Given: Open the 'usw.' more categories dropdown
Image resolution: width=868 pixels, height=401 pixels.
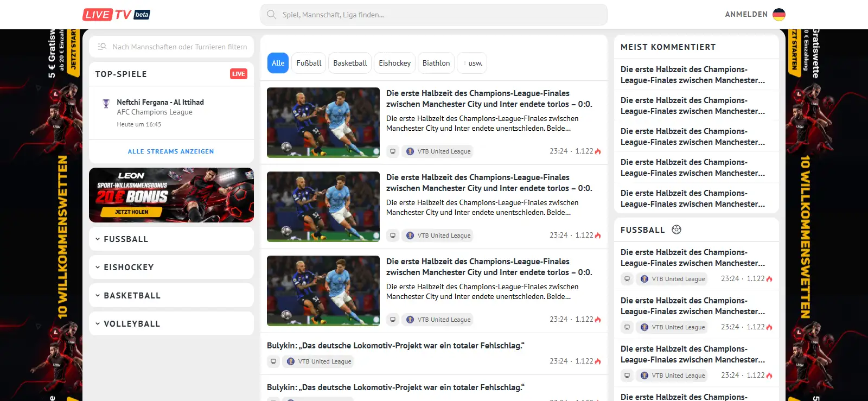Looking at the screenshot, I should tap(472, 63).
